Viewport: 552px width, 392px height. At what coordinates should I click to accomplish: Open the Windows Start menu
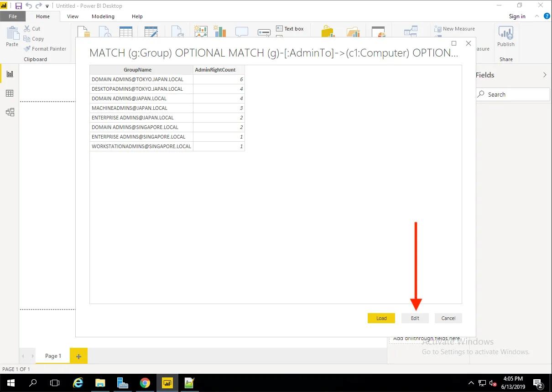click(x=11, y=383)
